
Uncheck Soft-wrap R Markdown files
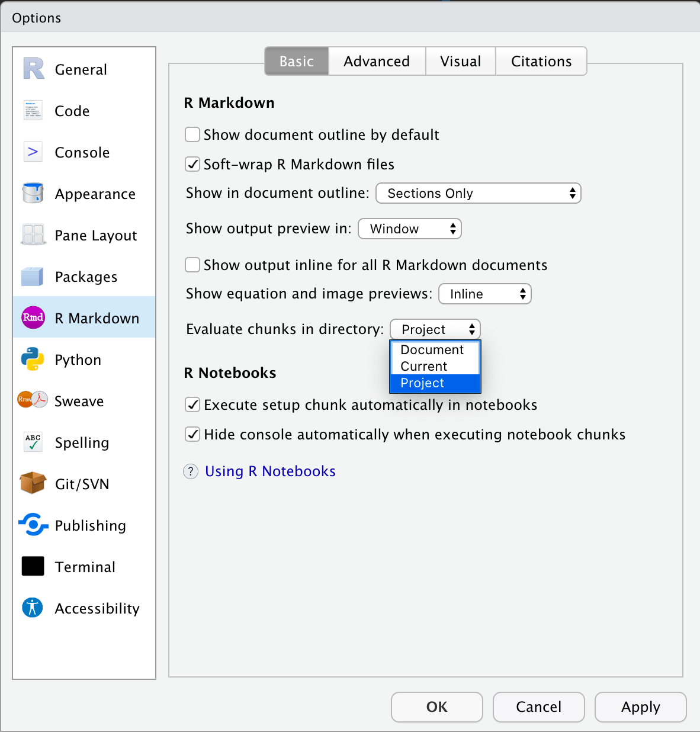(x=192, y=164)
